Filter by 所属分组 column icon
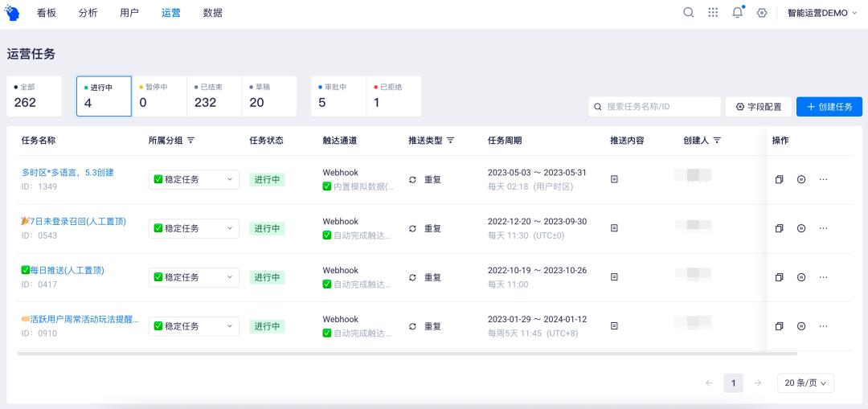 click(x=191, y=141)
